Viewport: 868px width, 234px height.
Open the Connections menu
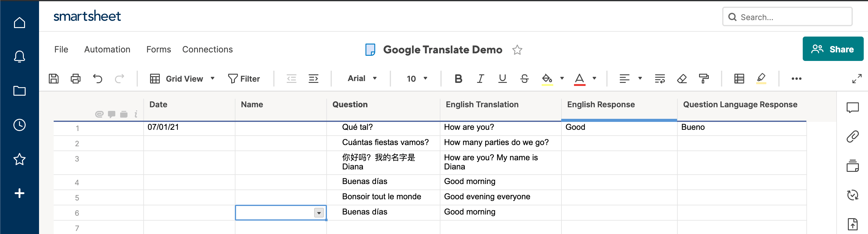tap(207, 49)
